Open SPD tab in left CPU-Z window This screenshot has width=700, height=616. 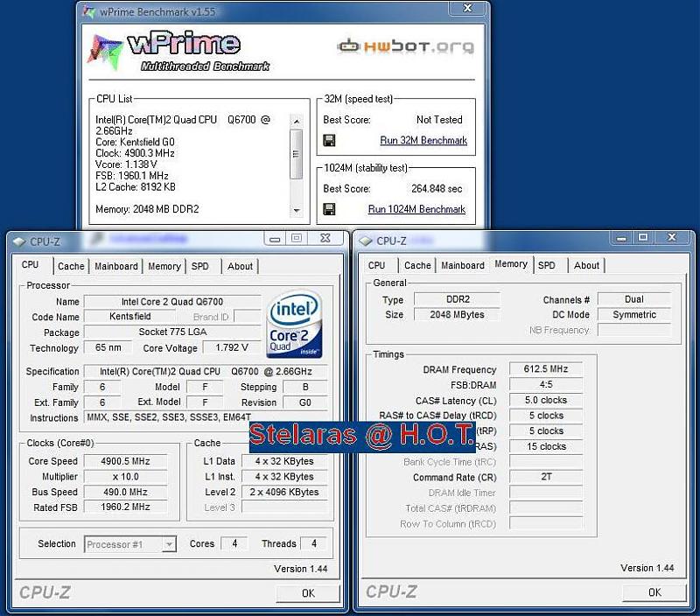pyautogui.click(x=200, y=267)
